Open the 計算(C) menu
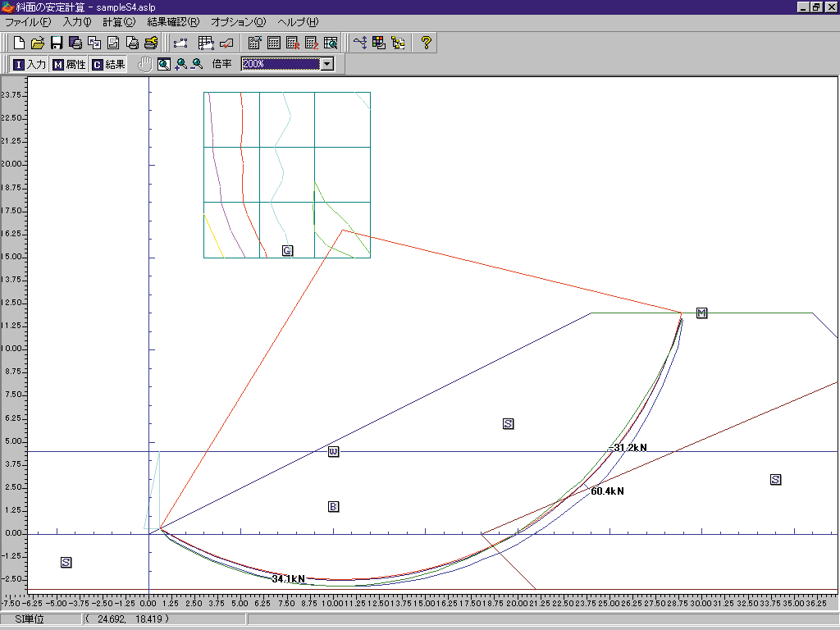The width and height of the screenshot is (840, 630). [119, 22]
